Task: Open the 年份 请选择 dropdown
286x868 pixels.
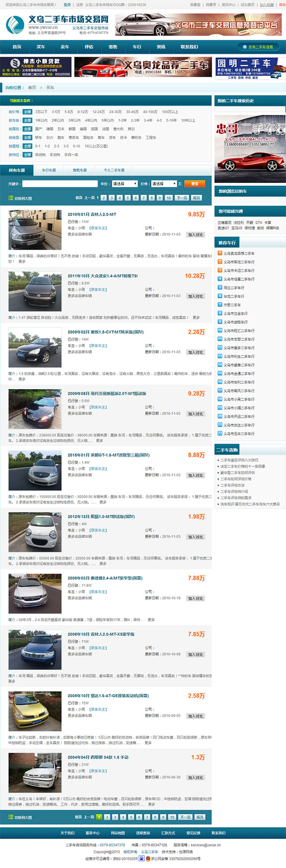Action: click(x=124, y=184)
